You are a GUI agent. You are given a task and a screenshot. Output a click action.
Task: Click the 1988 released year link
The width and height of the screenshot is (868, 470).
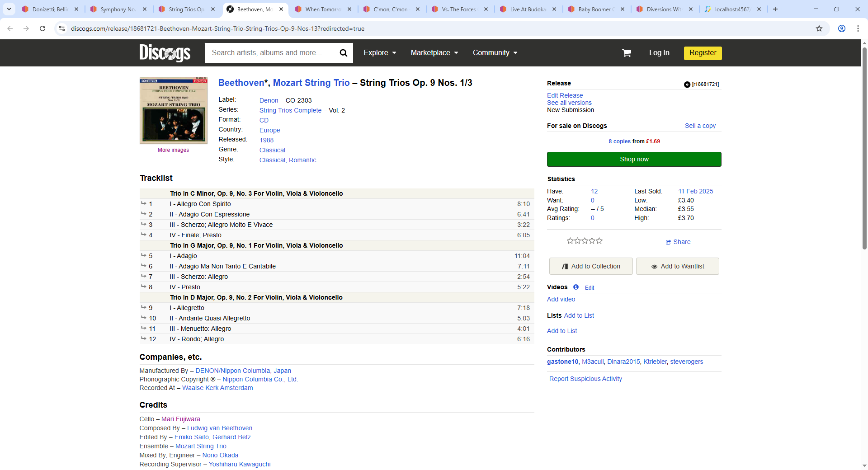(266, 140)
